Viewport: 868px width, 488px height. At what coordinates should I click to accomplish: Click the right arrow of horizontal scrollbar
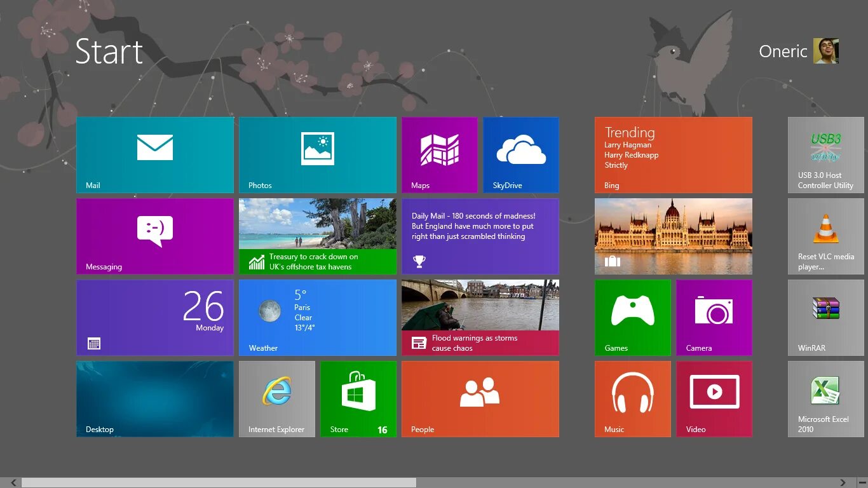click(x=843, y=483)
